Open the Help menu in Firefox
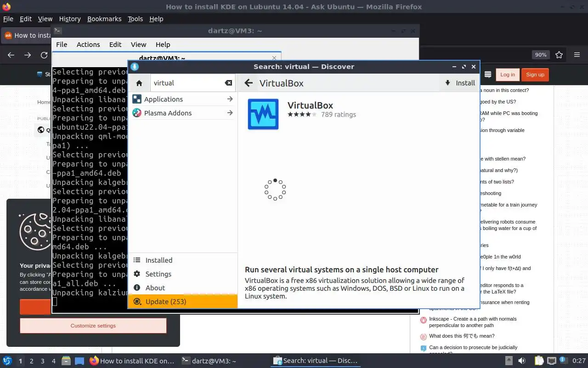The image size is (588, 368). tap(156, 19)
